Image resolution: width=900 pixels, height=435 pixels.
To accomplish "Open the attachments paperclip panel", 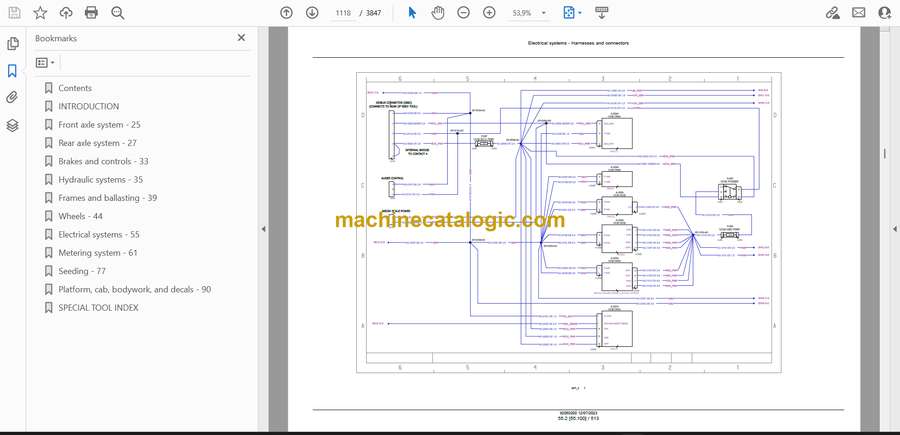I will (13, 98).
